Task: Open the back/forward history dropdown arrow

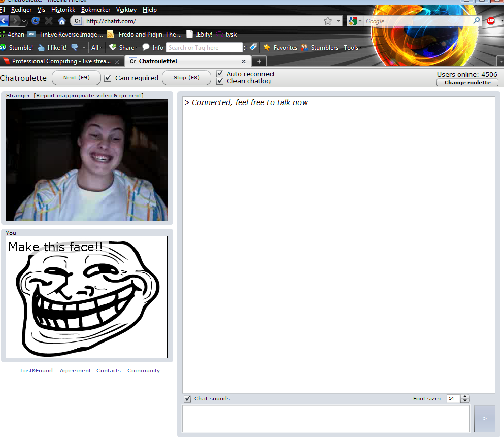Action: (24, 21)
